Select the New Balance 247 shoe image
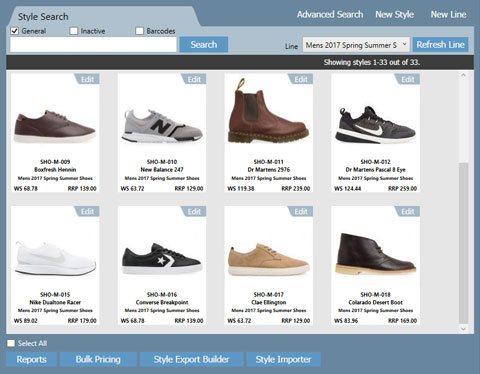The image size is (480, 374). 163,127
